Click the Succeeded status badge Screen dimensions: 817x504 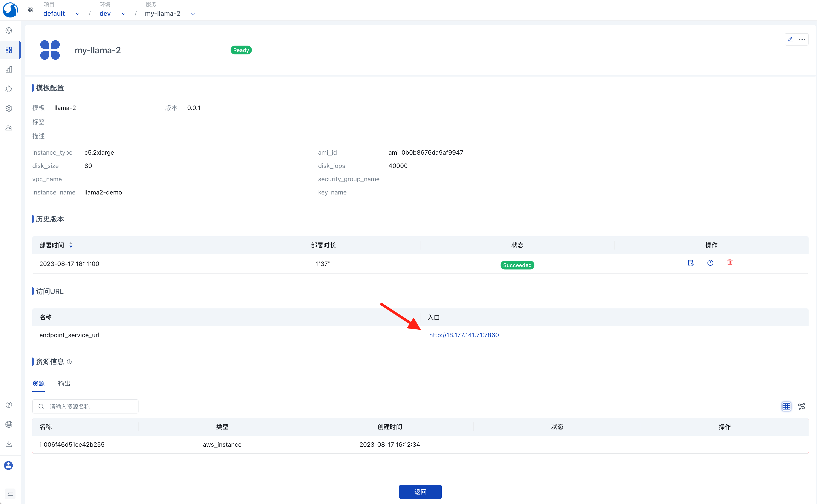click(517, 265)
